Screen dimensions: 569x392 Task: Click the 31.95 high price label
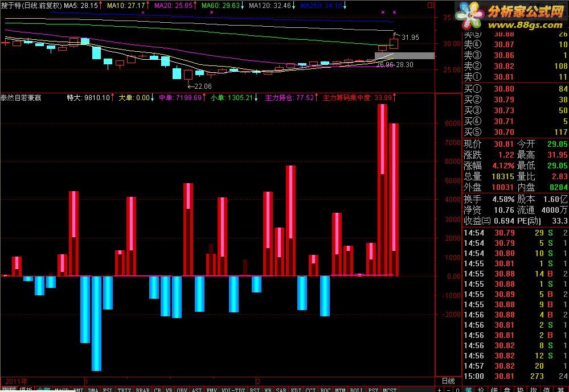coord(410,38)
